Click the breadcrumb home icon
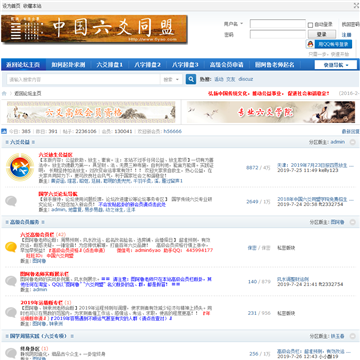This screenshot has width=360, height=360. 4,94
